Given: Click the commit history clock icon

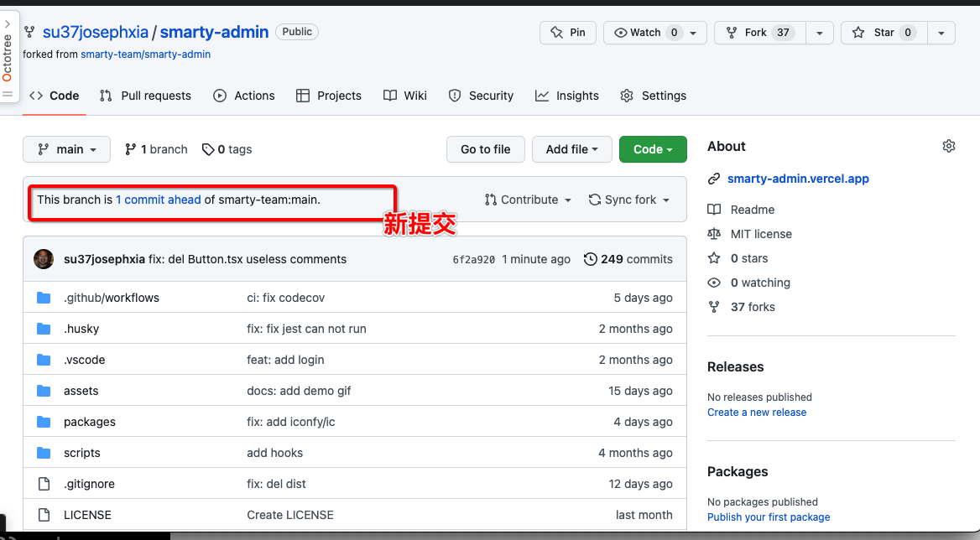Looking at the screenshot, I should [591, 259].
